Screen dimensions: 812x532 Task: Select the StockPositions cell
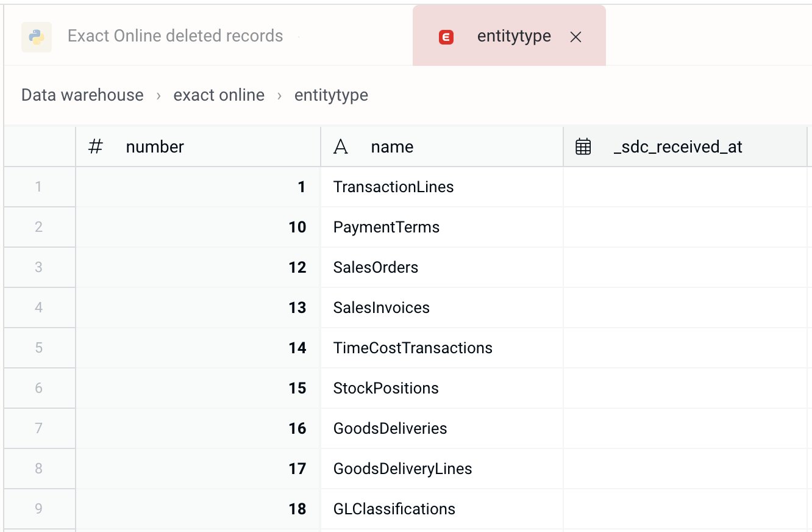pos(442,388)
